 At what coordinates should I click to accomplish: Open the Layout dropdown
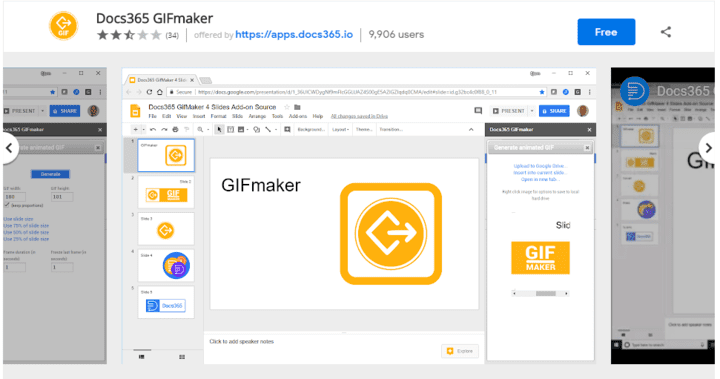coord(340,130)
